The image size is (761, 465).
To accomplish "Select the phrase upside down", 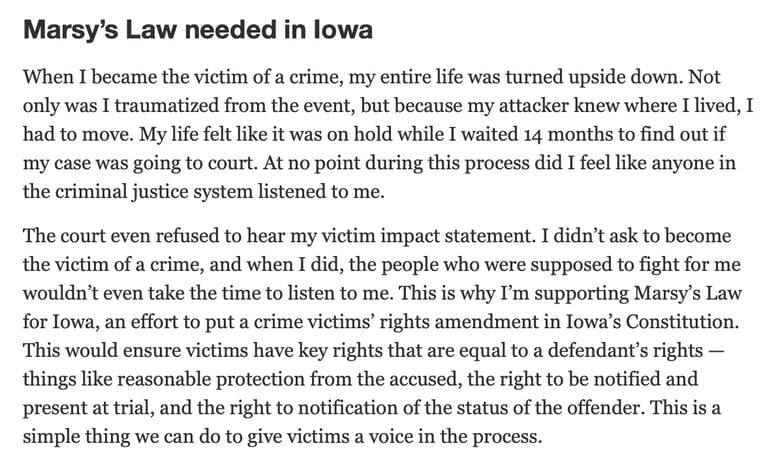I will [x=626, y=77].
